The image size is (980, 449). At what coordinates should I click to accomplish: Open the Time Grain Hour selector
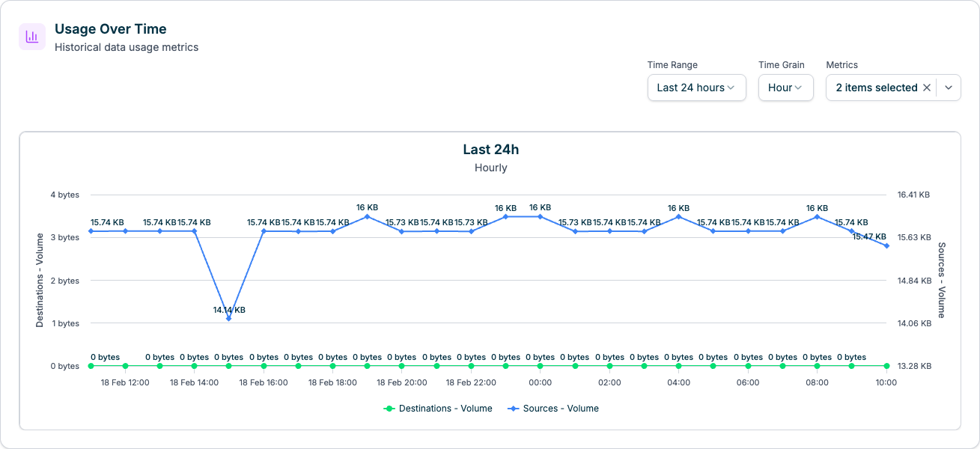click(785, 88)
